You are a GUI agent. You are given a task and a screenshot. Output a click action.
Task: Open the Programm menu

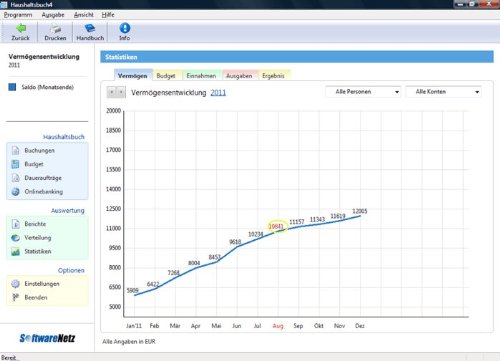click(x=18, y=15)
